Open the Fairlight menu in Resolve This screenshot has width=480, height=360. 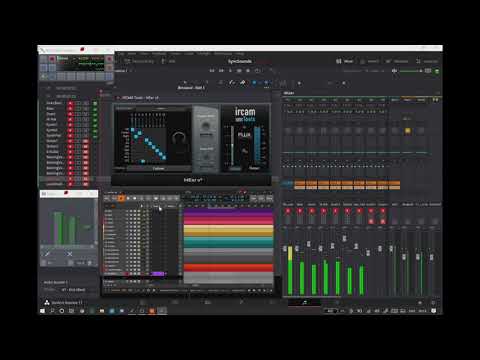point(203,53)
